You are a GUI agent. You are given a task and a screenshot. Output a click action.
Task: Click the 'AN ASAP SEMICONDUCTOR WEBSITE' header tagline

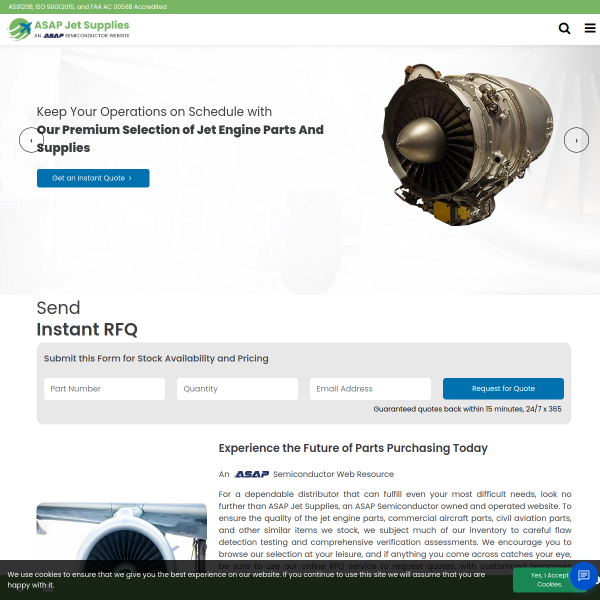[82, 36]
